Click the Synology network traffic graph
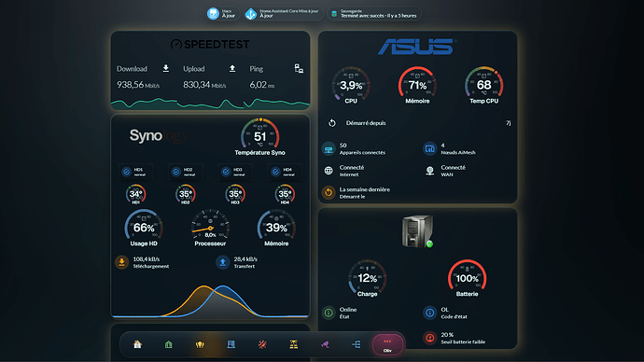This screenshot has height=362, width=644. [210, 300]
